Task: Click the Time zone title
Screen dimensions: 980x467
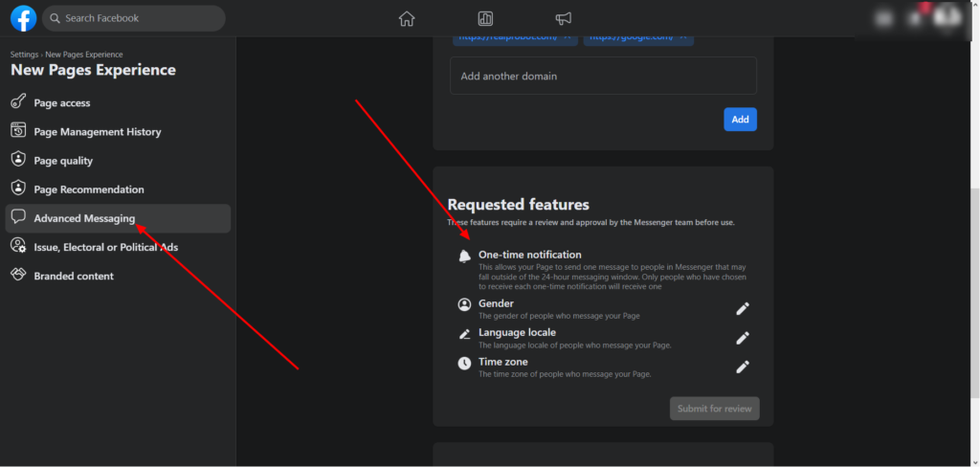Action: click(x=503, y=362)
